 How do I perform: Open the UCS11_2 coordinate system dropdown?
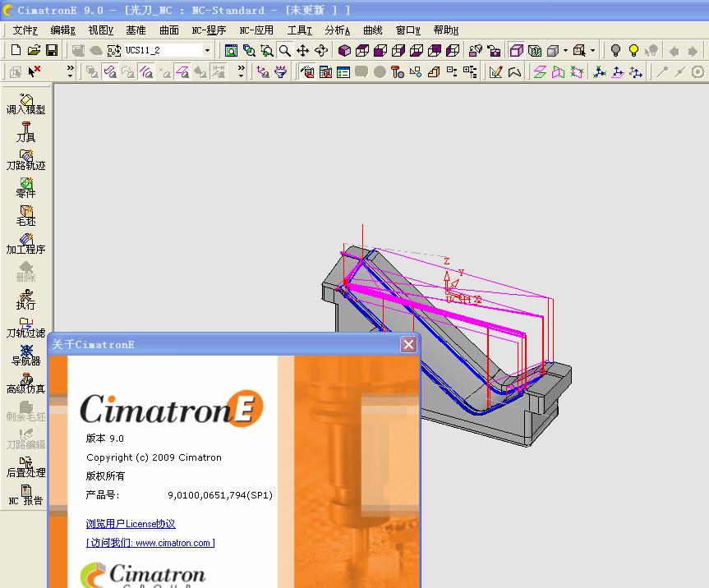207,50
